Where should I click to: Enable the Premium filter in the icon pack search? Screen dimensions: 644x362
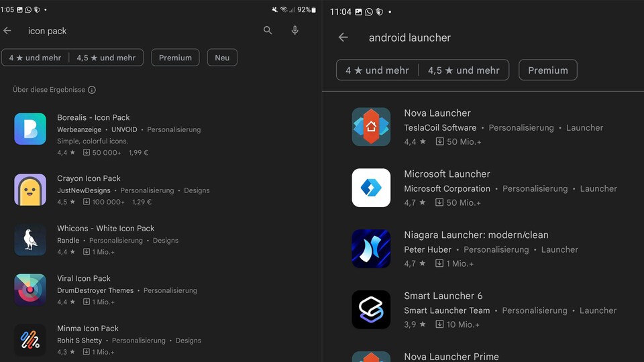(x=175, y=58)
